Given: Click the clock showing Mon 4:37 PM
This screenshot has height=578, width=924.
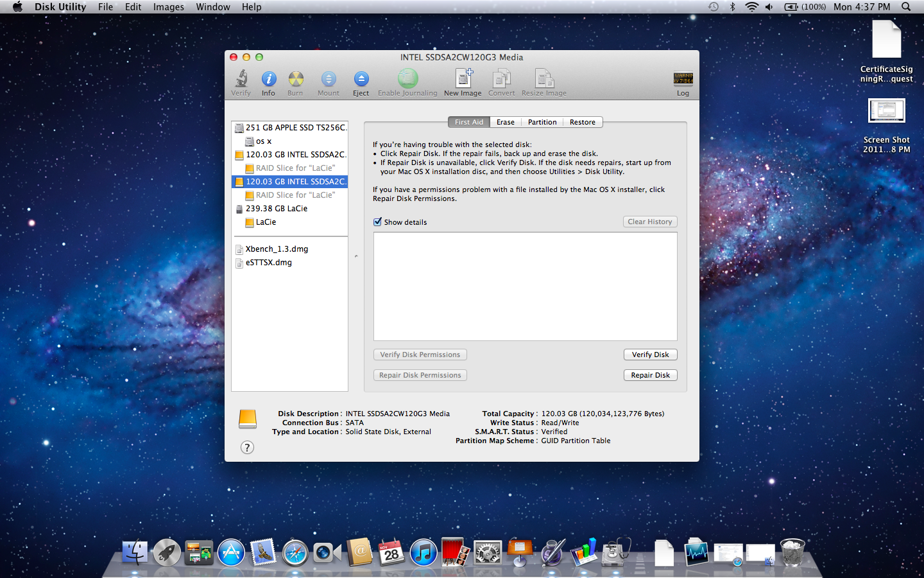Looking at the screenshot, I should pyautogui.click(x=862, y=7).
